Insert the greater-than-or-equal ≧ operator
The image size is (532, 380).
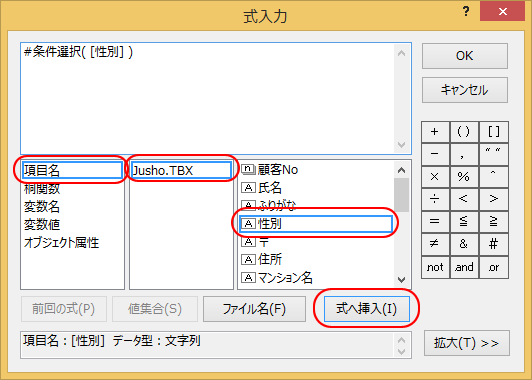[494, 222]
